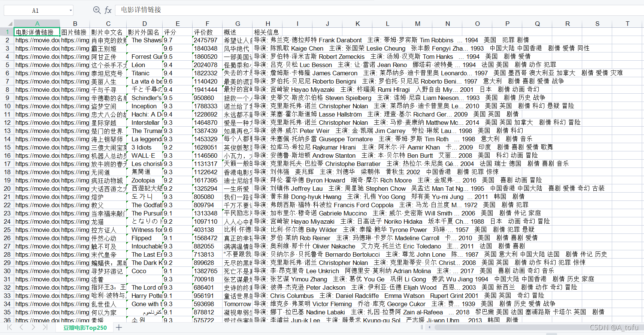Click cell containing WALL·E
This screenshot has height=335, width=644.
[x=144, y=156]
